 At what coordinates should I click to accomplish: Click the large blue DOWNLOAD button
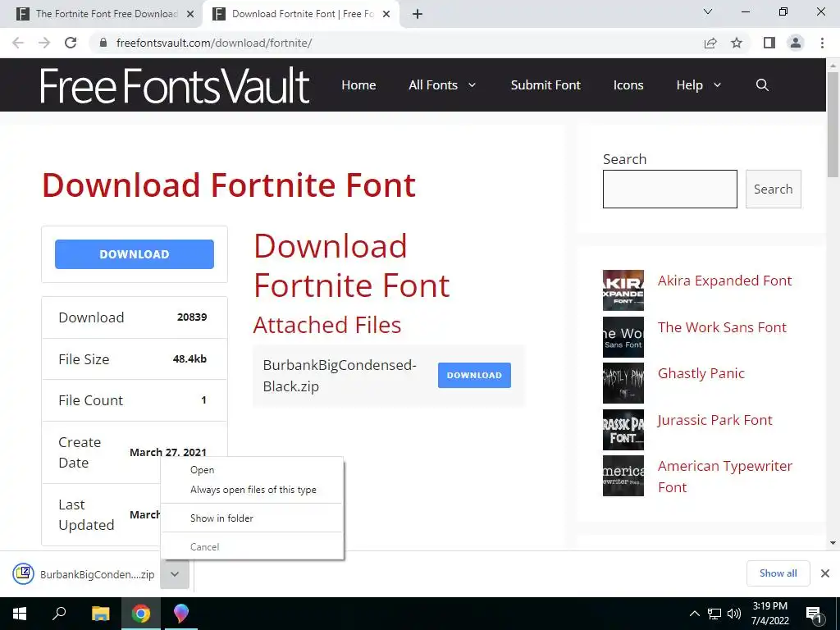pos(135,254)
